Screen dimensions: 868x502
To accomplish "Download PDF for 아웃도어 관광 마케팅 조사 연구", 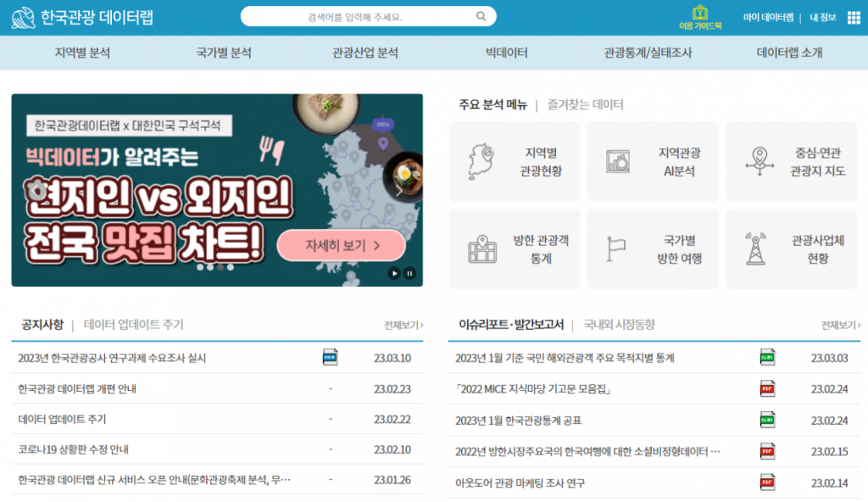I will [767, 482].
